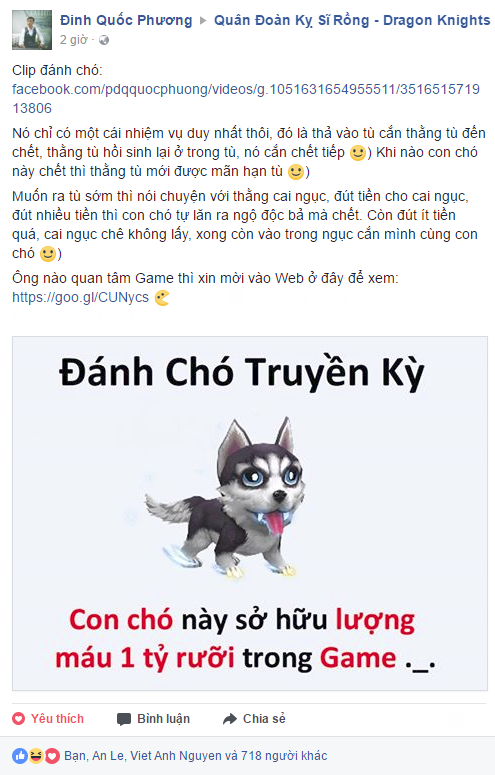The image size is (495, 775).
Task: Click the heart icon beside Yêu thích
Action: 19,719
